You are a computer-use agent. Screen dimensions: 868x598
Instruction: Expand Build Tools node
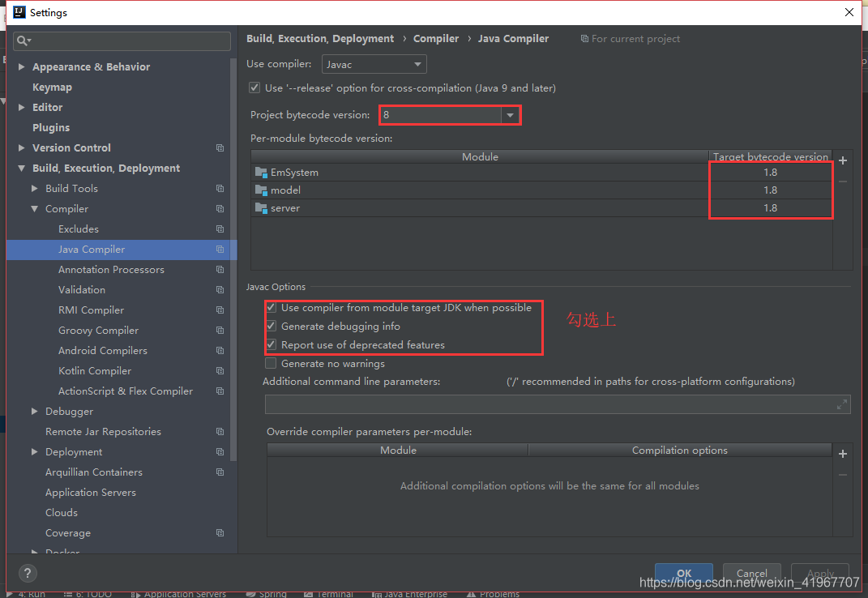coord(34,188)
